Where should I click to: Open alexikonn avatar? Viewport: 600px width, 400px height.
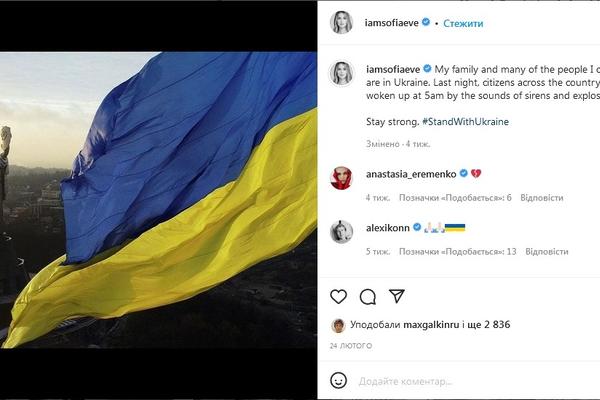[341, 232]
